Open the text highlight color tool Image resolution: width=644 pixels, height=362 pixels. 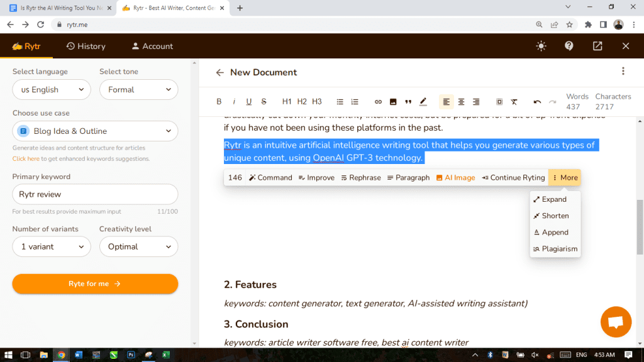pos(423,101)
